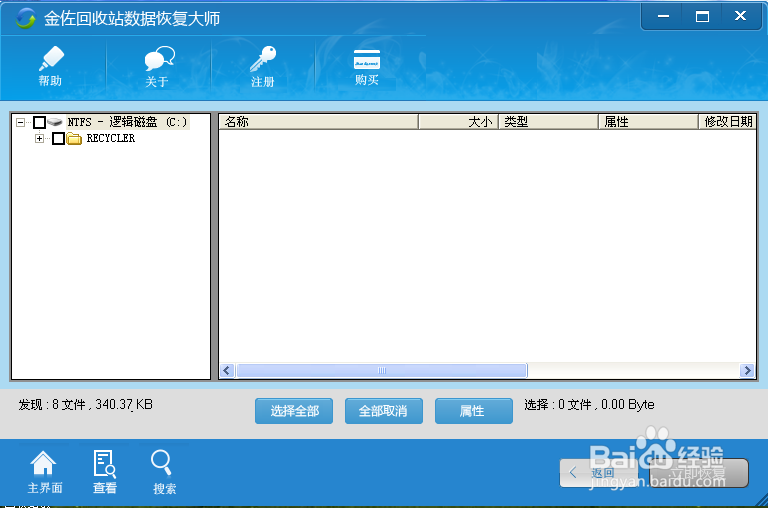Click the horizontal scrollbar thumb
768x508 pixels.
coord(382,371)
